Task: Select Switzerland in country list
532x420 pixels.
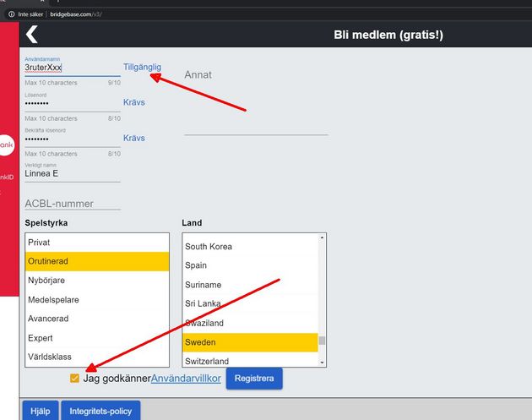Action: coord(250,361)
